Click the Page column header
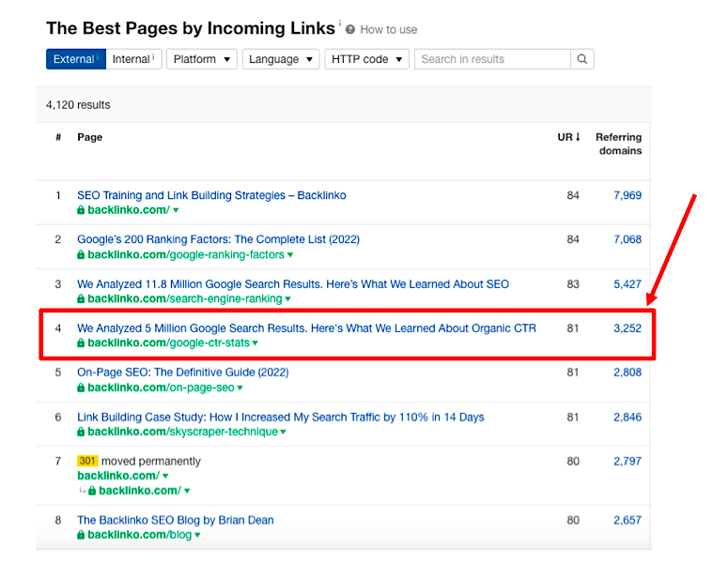 [89, 137]
